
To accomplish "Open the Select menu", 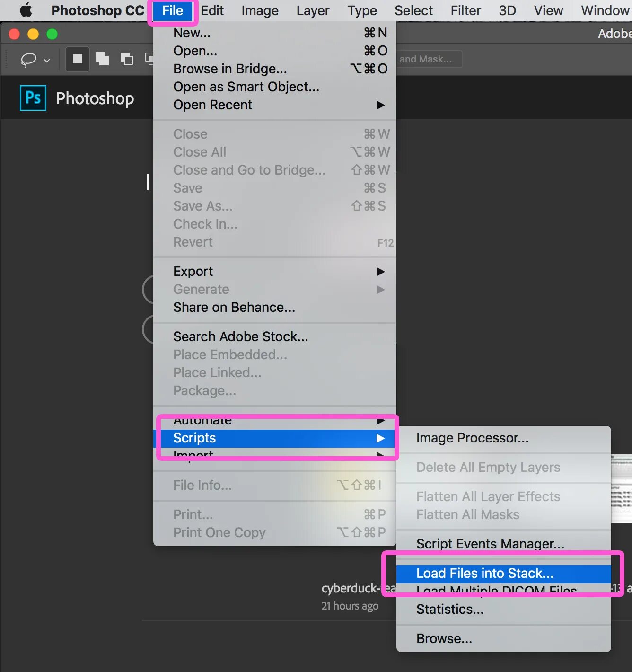I will (413, 10).
